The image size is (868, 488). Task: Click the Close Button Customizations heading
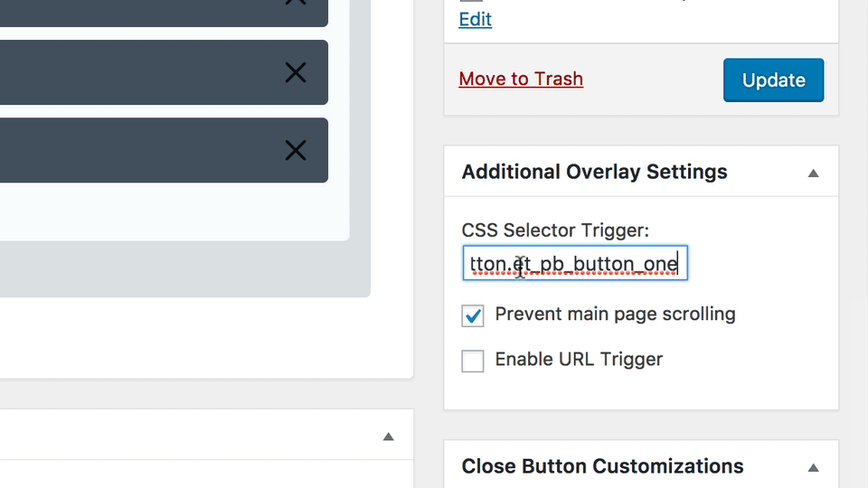[x=602, y=466]
